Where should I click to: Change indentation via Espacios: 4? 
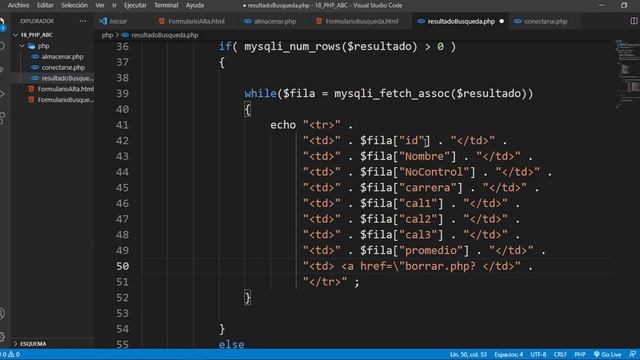click(x=508, y=354)
